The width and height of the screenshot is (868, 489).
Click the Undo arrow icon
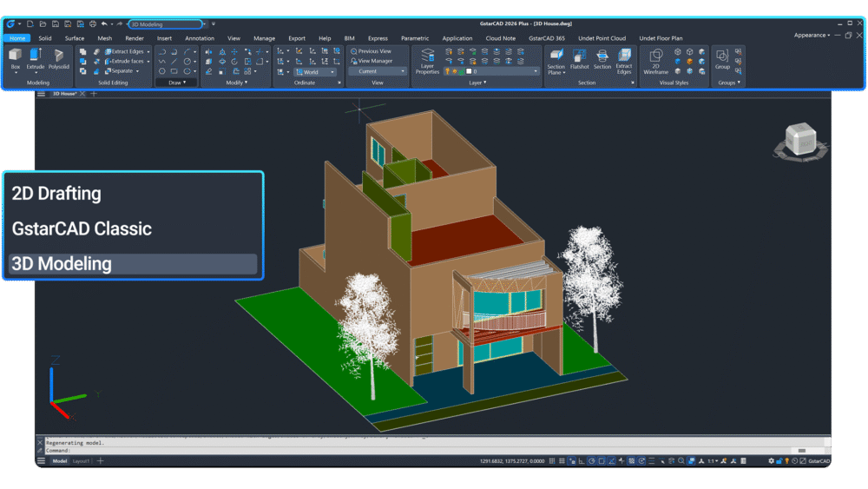(104, 23)
